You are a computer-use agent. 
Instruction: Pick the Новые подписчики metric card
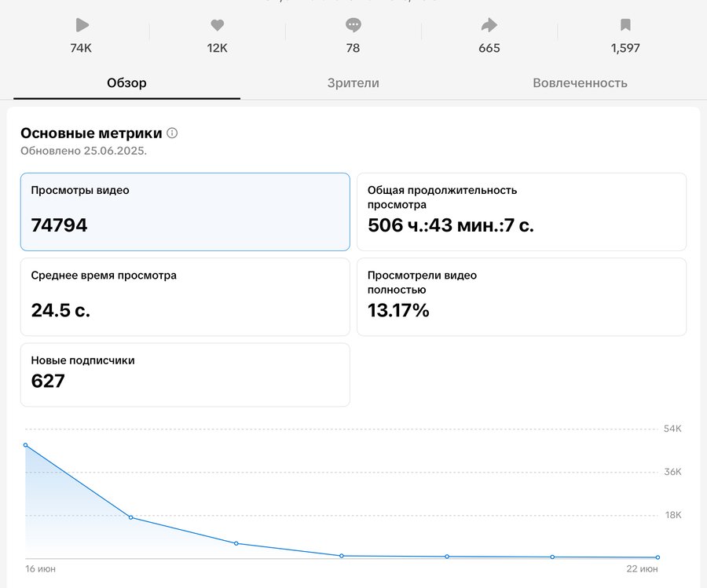click(185, 374)
